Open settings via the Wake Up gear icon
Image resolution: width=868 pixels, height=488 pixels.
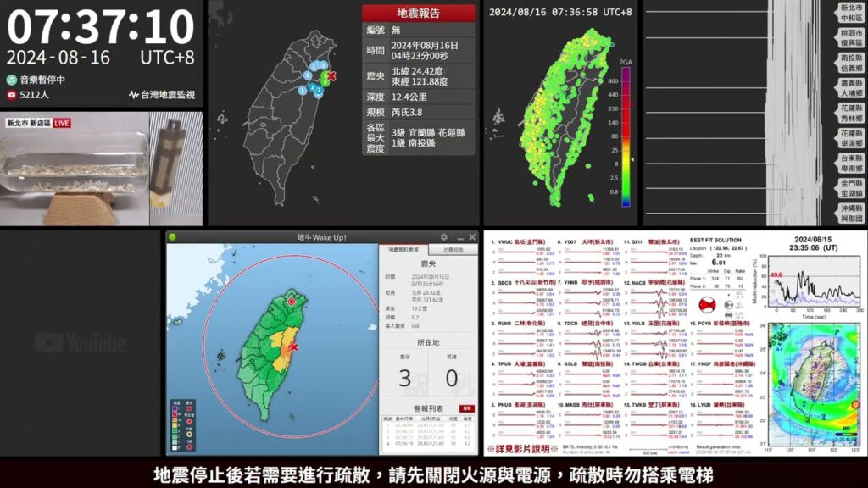click(x=443, y=236)
